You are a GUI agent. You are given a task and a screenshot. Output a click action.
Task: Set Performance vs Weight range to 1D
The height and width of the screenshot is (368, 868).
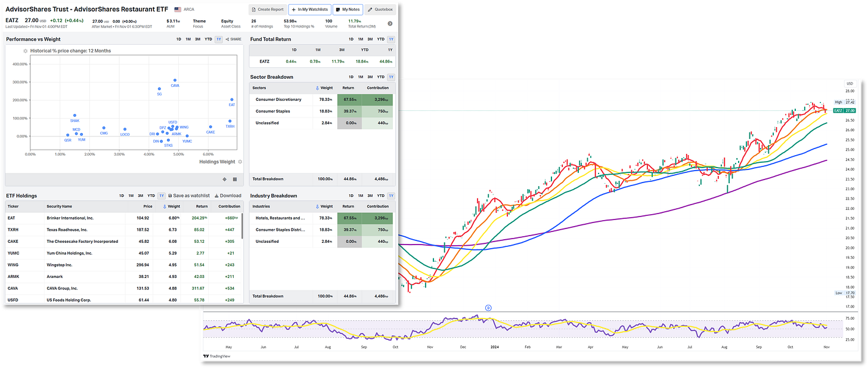(178, 39)
